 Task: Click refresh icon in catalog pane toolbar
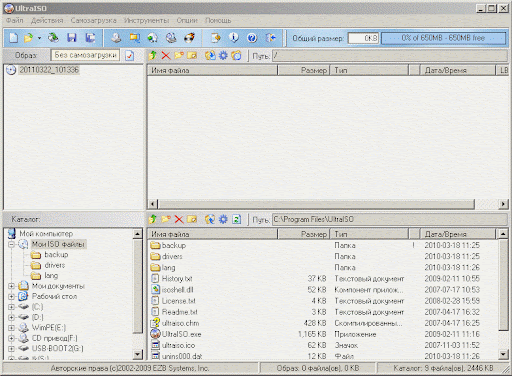(x=236, y=219)
